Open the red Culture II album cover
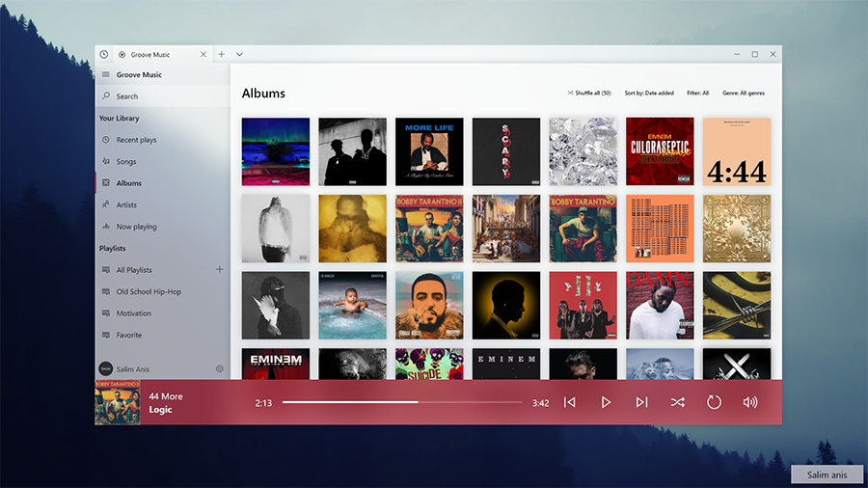 (x=583, y=305)
